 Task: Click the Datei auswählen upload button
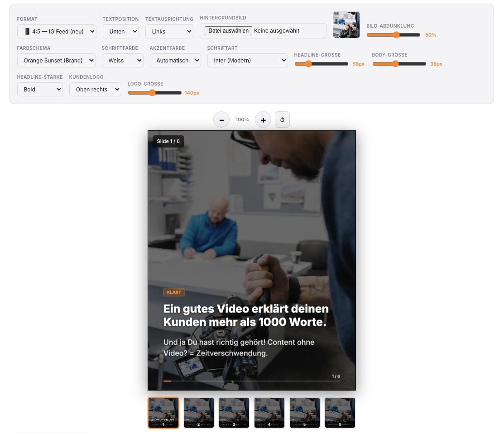(228, 31)
